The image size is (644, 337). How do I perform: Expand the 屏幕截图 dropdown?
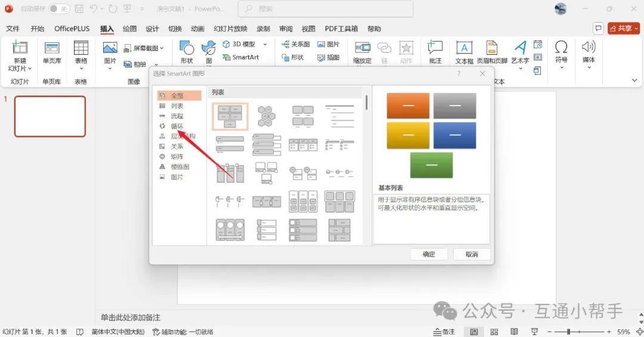tap(162, 48)
